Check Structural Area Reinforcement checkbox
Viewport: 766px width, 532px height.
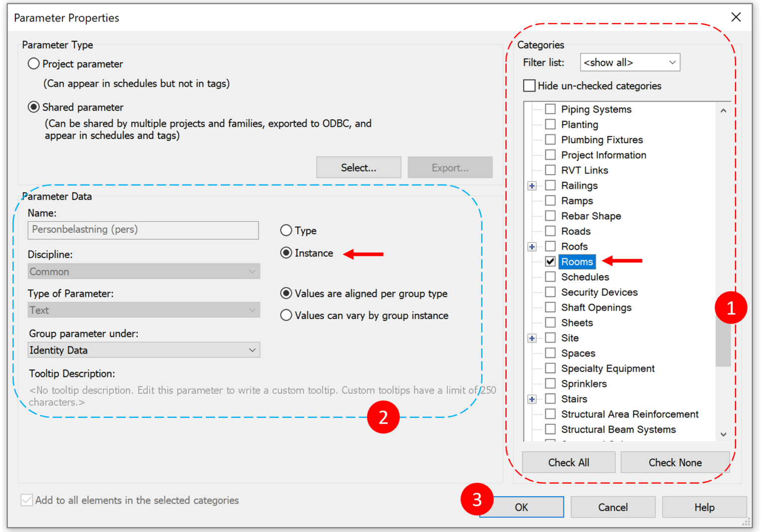coord(550,414)
